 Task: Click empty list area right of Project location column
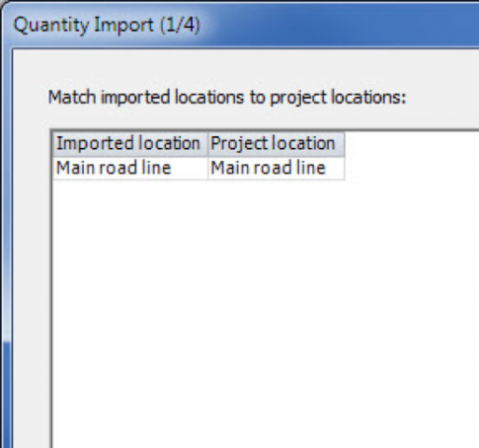412,158
